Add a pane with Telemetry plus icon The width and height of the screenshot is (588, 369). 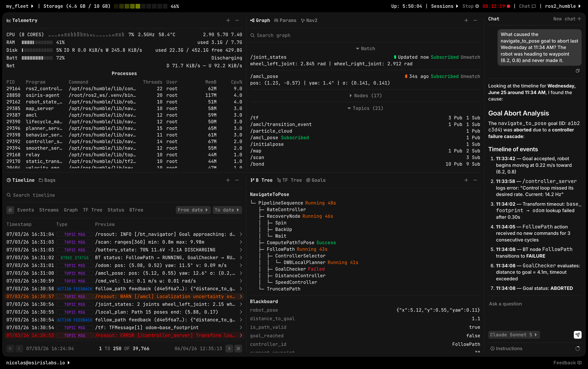click(228, 20)
